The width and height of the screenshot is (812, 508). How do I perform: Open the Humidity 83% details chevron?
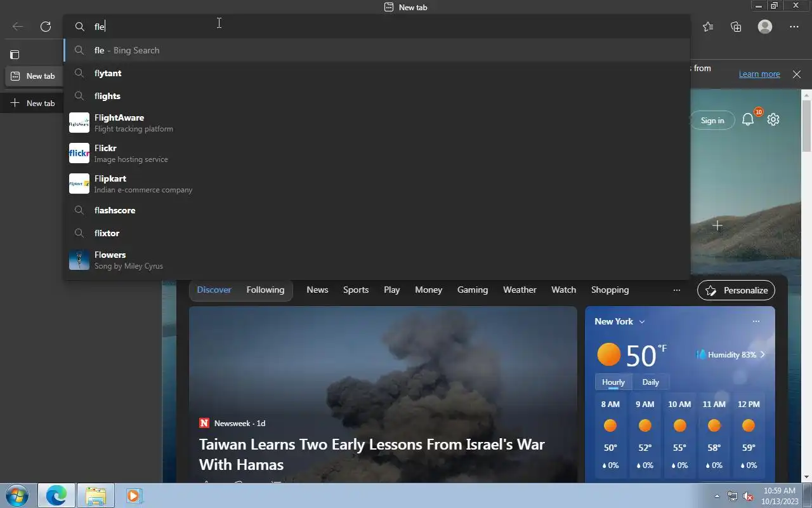click(763, 354)
